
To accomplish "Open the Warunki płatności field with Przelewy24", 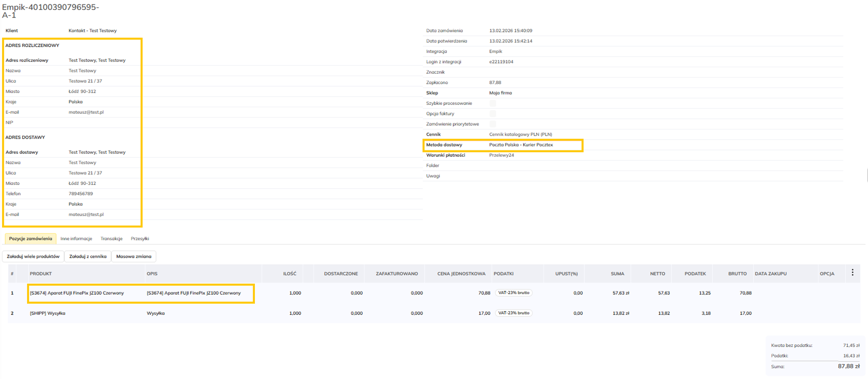I will (501, 156).
